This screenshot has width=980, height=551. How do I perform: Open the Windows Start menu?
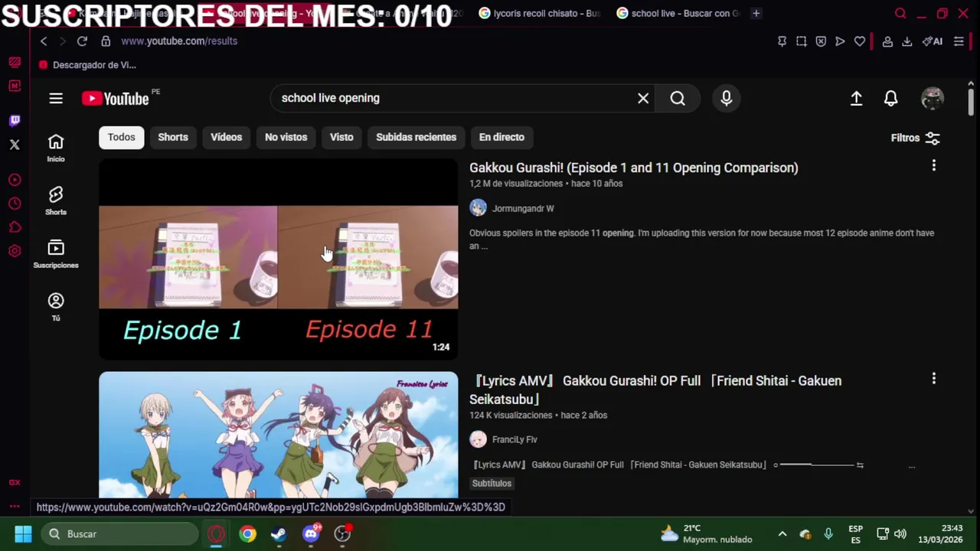coord(23,534)
